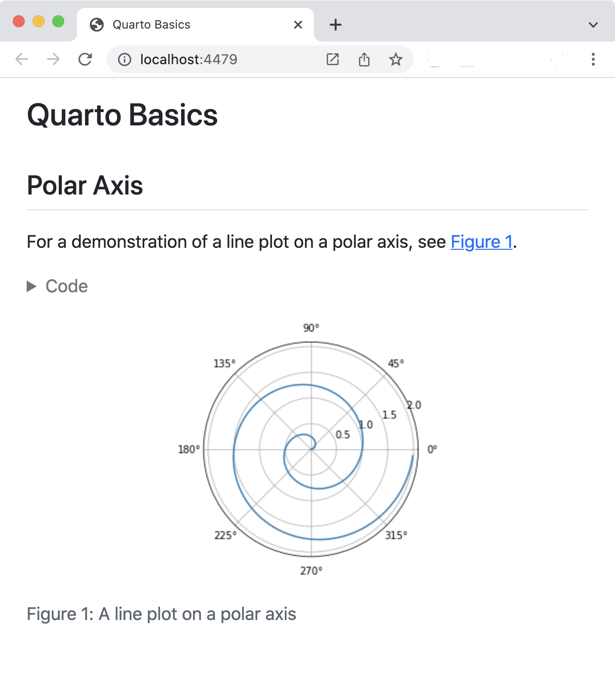Click the share icon in the address bar
615x700 pixels.
(x=364, y=59)
